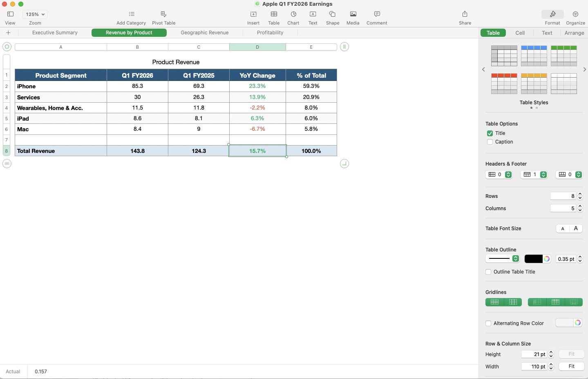Toggle the Format inspector icon
588x379 pixels.
tap(552, 14)
